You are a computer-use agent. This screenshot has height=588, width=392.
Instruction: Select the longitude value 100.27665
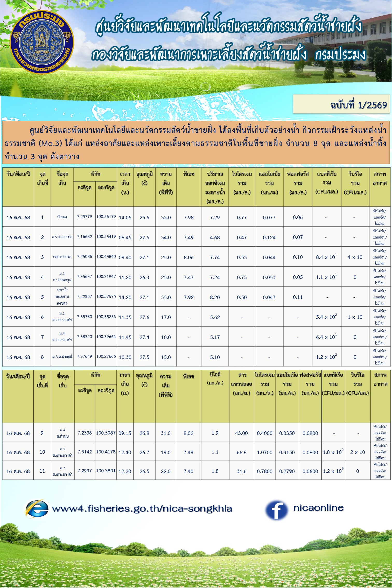pos(106,356)
